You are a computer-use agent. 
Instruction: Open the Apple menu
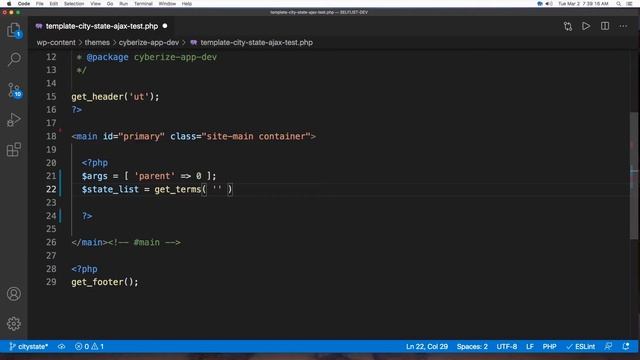point(9,4)
